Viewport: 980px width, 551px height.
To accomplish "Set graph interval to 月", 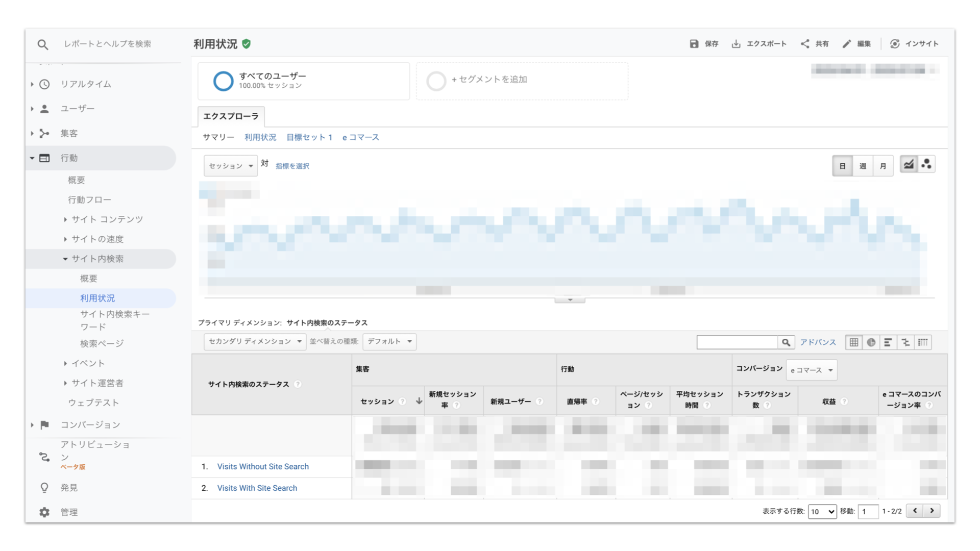I will pyautogui.click(x=883, y=166).
